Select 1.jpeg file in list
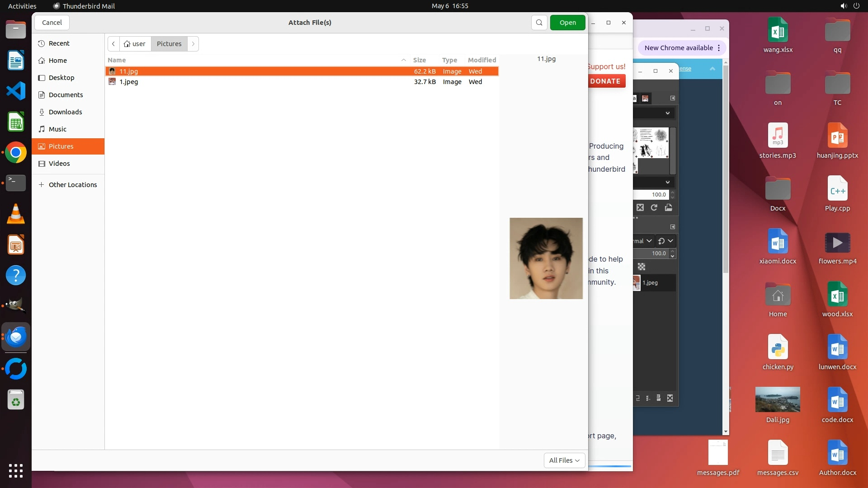The height and width of the screenshot is (488, 868). pyautogui.click(x=129, y=82)
